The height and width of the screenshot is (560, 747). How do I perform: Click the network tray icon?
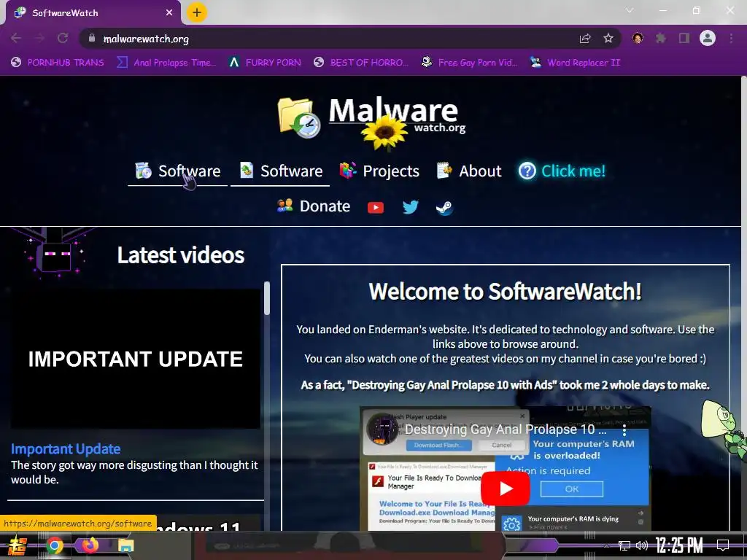tap(624, 545)
